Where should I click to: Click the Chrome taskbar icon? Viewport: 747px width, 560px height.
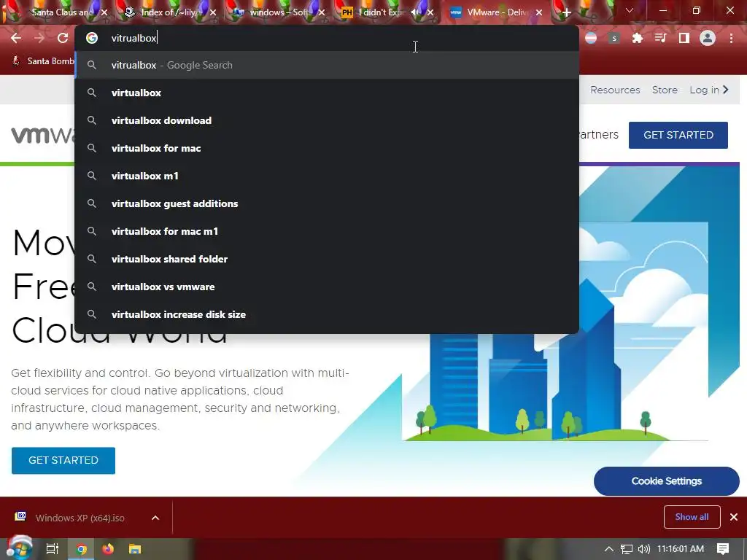[82, 549]
